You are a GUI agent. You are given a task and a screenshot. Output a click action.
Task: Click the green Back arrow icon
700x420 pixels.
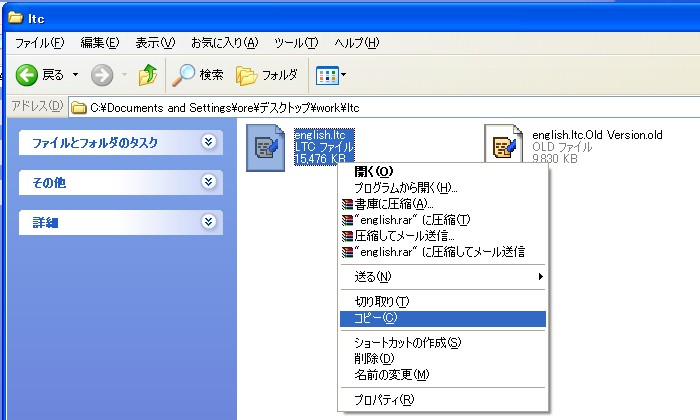point(27,75)
